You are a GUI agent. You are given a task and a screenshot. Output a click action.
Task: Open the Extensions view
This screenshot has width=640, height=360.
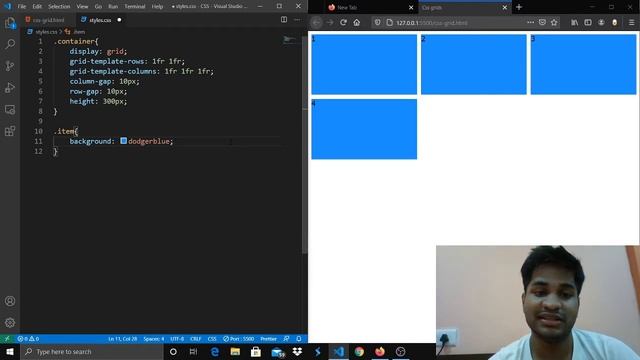[10, 131]
